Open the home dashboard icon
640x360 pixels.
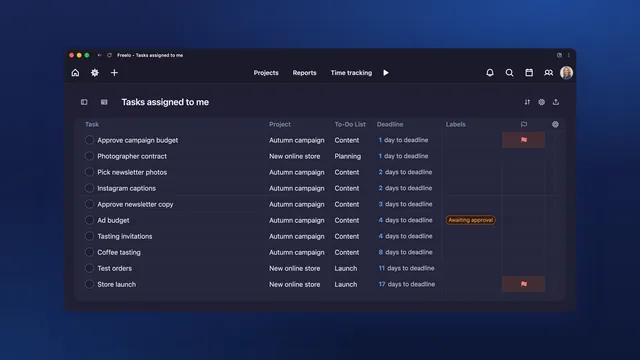pos(75,73)
